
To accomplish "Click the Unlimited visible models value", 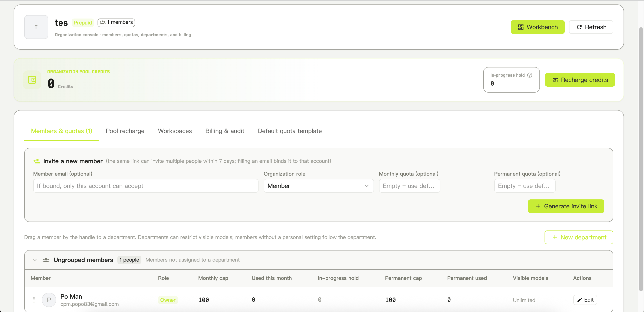I will 524,300.
